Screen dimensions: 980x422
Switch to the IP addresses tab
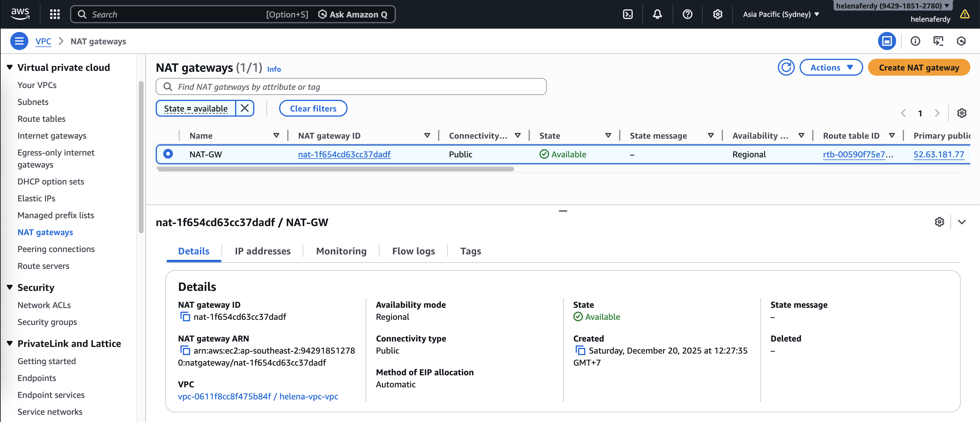click(262, 251)
